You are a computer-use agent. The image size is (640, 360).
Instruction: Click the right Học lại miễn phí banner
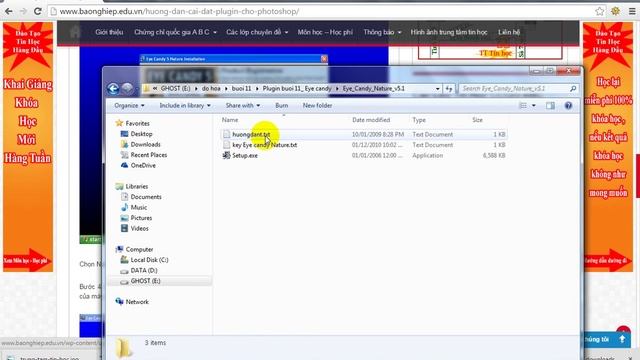[608, 147]
